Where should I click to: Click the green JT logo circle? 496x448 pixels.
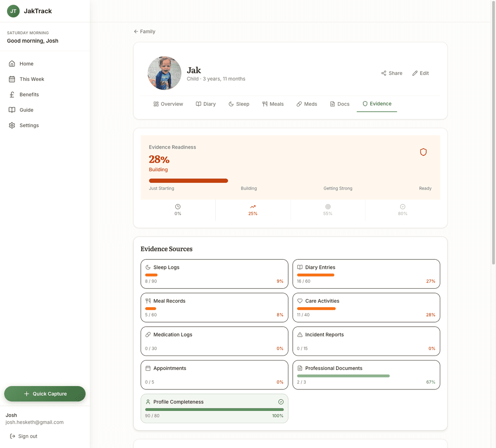[13, 11]
